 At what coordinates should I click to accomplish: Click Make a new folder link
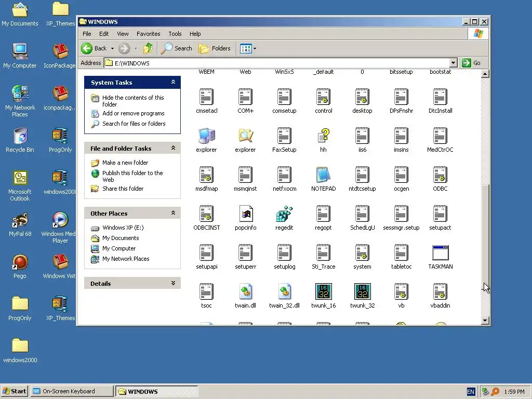coord(125,163)
